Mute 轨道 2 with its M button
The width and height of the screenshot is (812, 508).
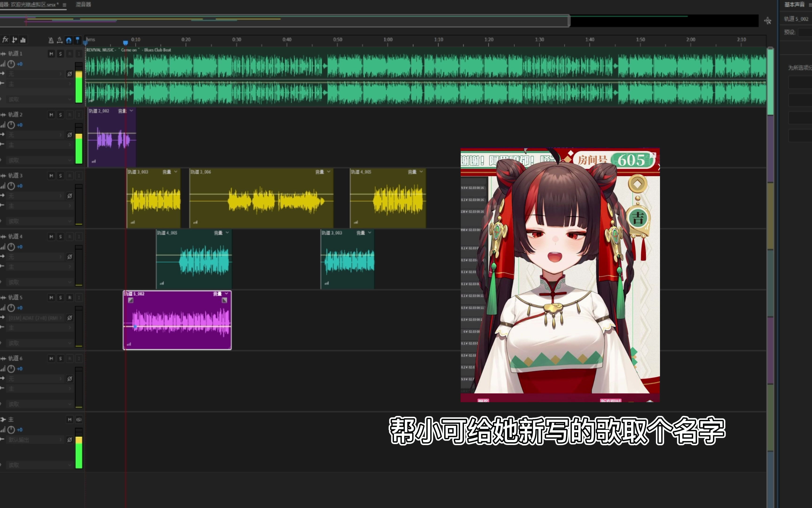coord(51,115)
